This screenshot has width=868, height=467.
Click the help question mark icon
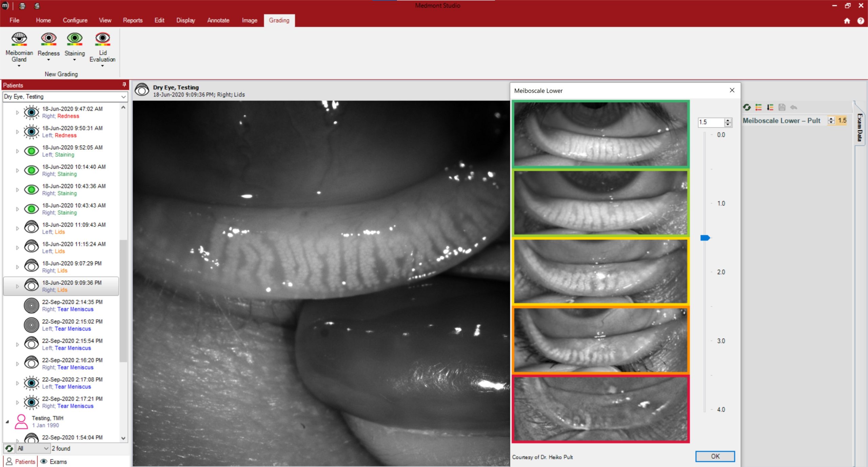tap(860, 21)
